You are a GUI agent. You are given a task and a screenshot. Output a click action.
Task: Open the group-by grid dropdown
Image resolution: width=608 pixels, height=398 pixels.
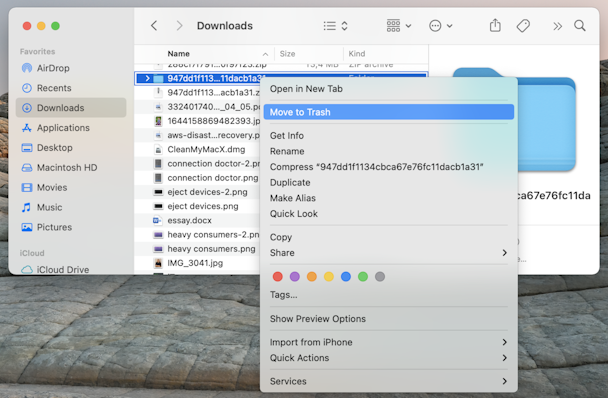pyautogui.click(x=399, y=26)
